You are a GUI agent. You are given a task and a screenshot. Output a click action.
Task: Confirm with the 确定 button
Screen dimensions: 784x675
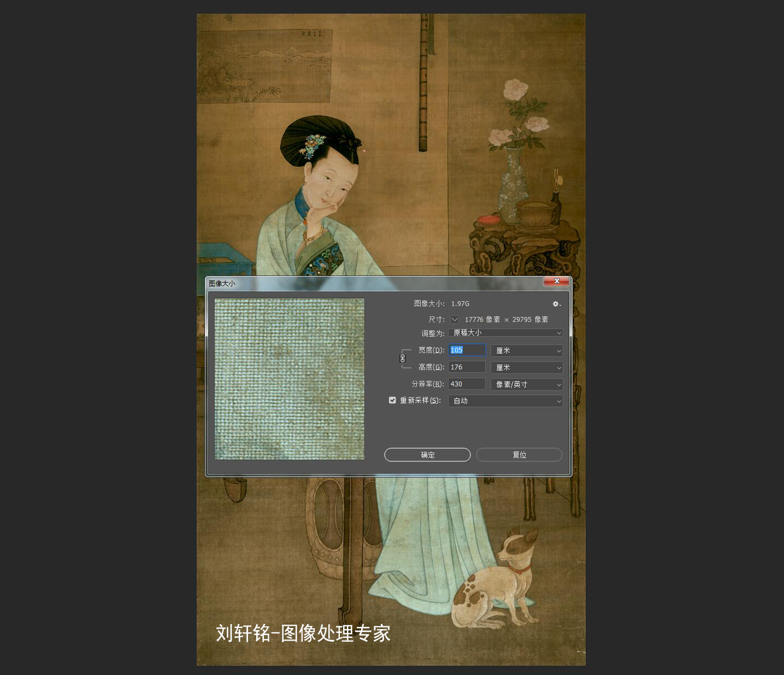click(x=427, y=455)
